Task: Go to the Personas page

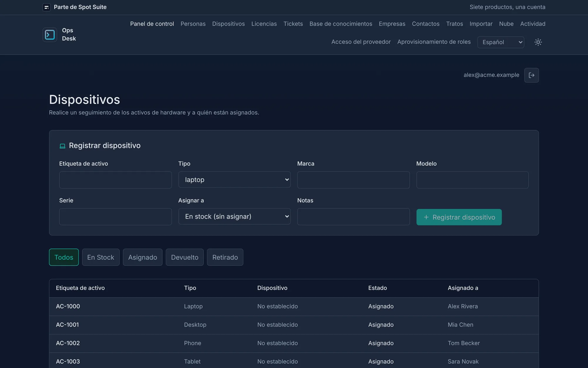Action: pyautogui.click(x=193, y=24)
